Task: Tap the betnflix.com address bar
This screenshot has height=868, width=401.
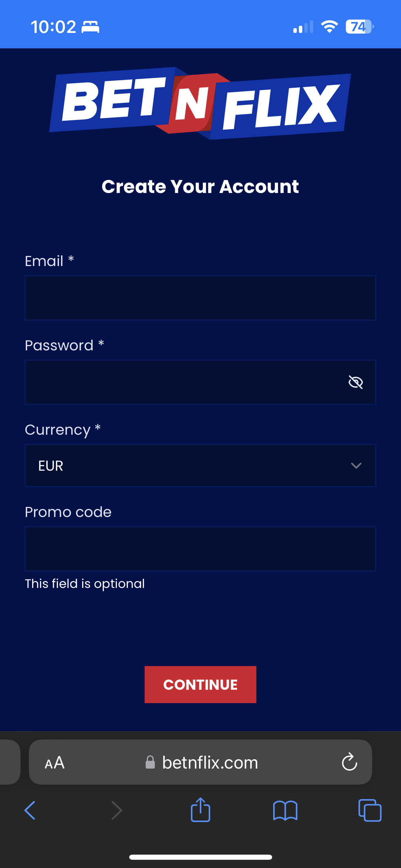Action: click(x=210, y=763)
